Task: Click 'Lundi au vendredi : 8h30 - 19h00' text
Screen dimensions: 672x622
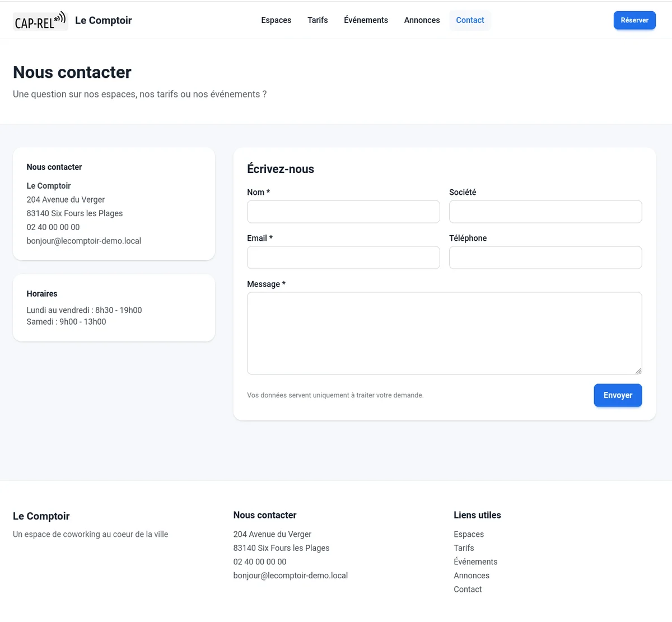Action: coord(84,310)
